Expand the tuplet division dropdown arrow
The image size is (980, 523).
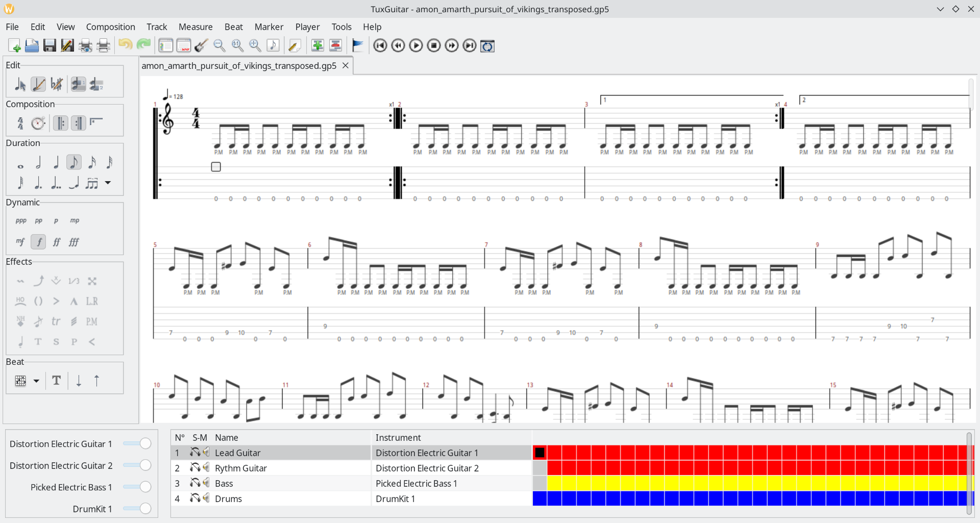tap(108, 183)
